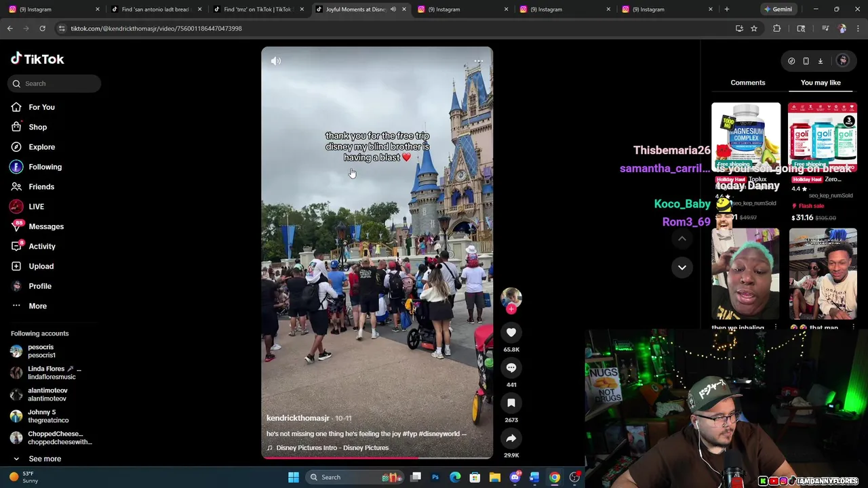Open the three-dot menu on the video
The width and height of the screenshot is (868, 488).
pos(478,61)
